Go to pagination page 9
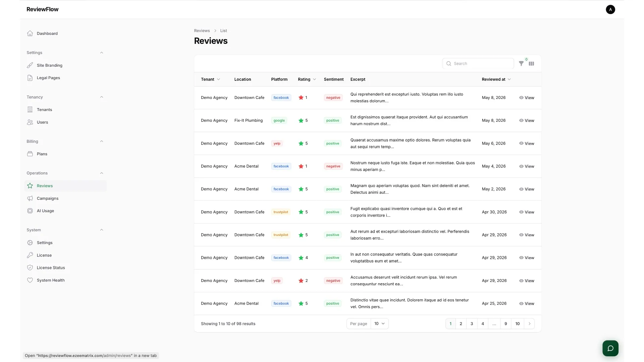This screenshot has width=644, height=362. coord(506,324)
